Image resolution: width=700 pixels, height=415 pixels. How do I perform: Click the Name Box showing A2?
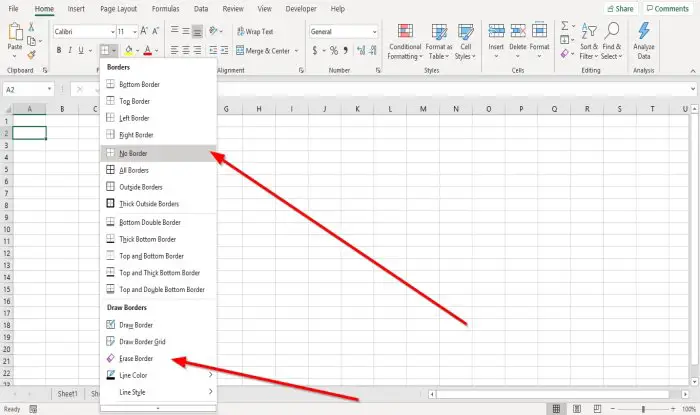(29, 90)
